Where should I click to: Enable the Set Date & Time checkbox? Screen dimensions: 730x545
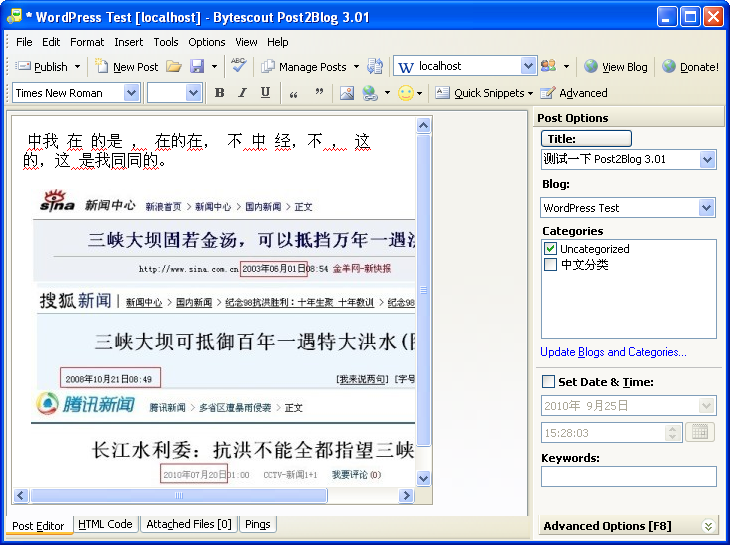(548, 382)
